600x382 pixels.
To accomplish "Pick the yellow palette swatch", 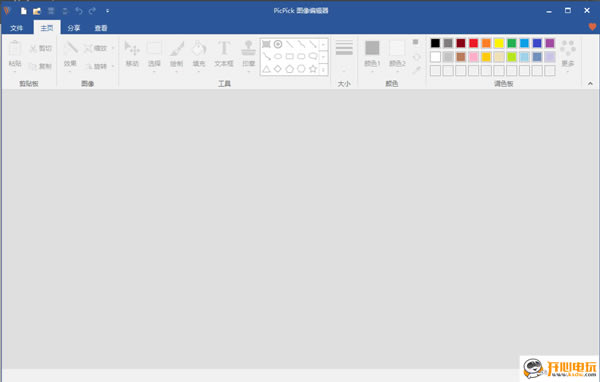I will [x=499, y=43].
